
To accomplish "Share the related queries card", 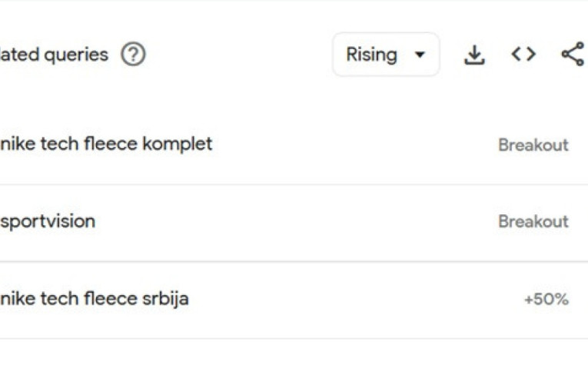I will (572, 55).
